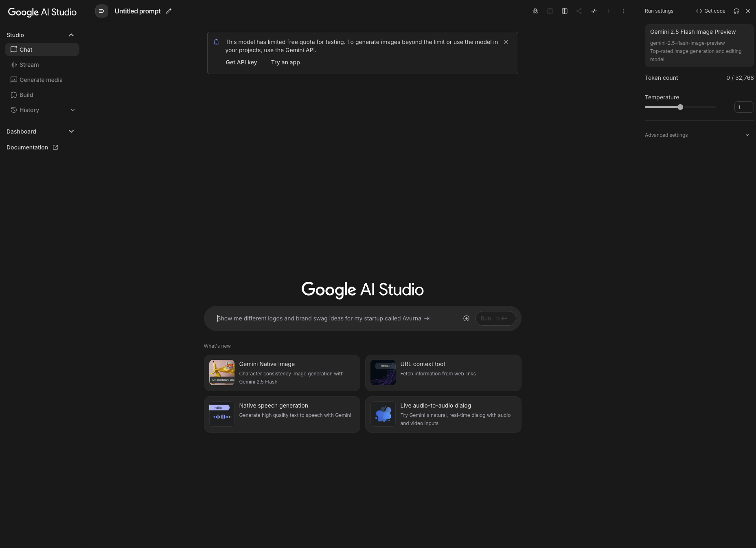Toggle incognito temporary chat mode
Screen dimensions: 756x548
pos(535,11)
